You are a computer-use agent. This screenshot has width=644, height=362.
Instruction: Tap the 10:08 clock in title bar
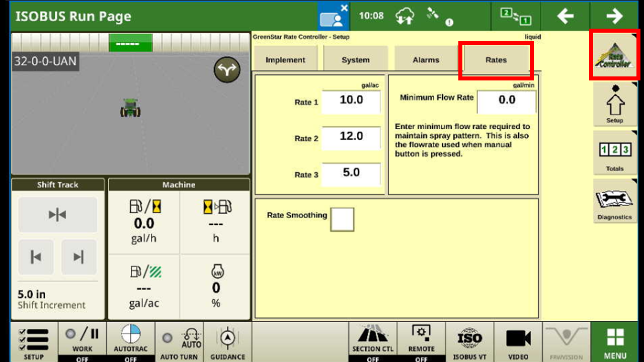[371, 16]
